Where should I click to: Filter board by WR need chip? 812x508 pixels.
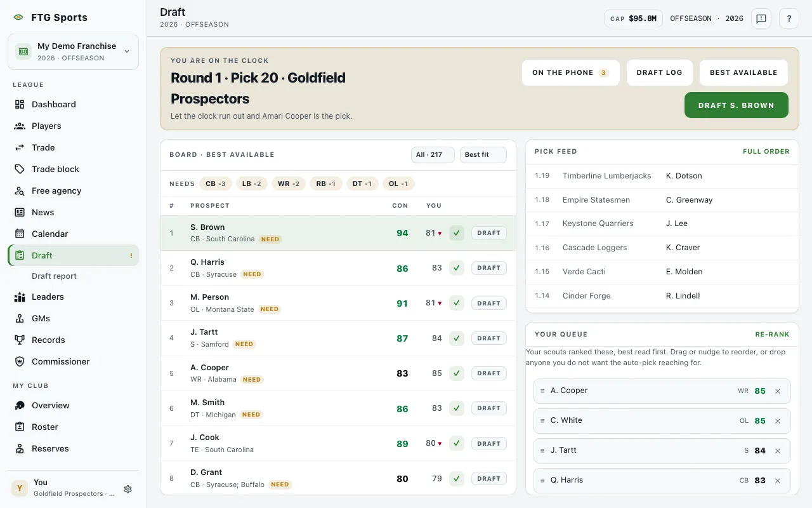point(289,184)
